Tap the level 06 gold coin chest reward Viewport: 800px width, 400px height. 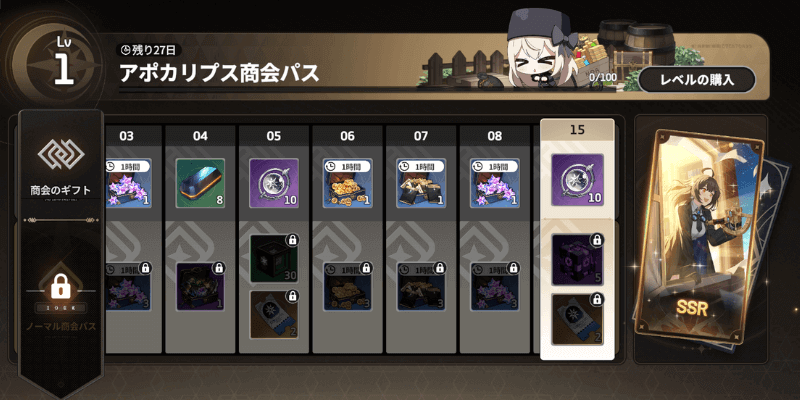[347, 183]
